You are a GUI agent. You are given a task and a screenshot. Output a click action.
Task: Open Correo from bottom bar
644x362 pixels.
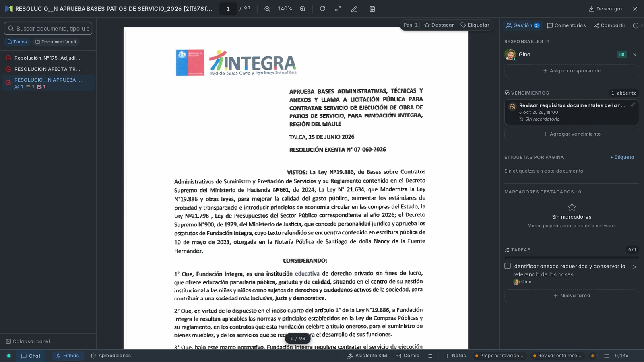click(x=408, y=356)
